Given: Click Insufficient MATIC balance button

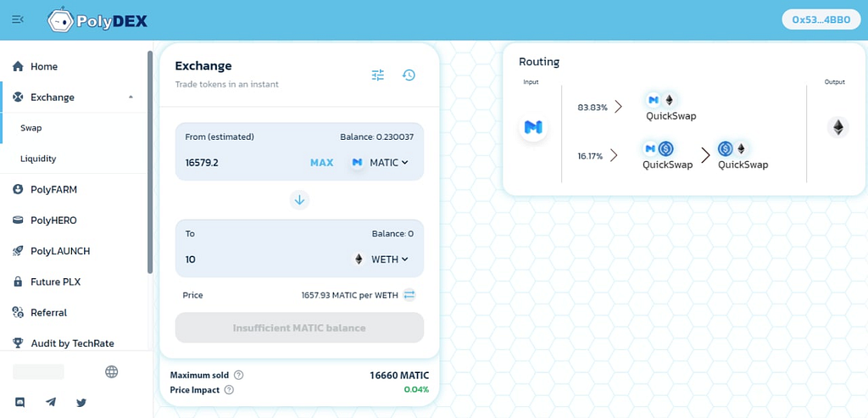Looking at the screenshot, I should (x=299, y=328).
